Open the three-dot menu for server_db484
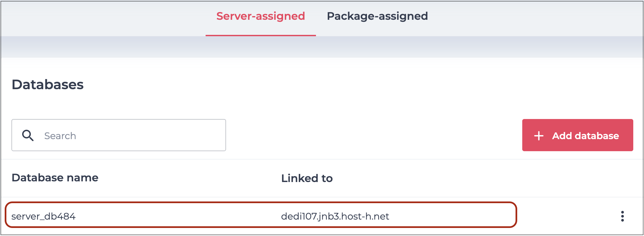 tap(622, 216)
